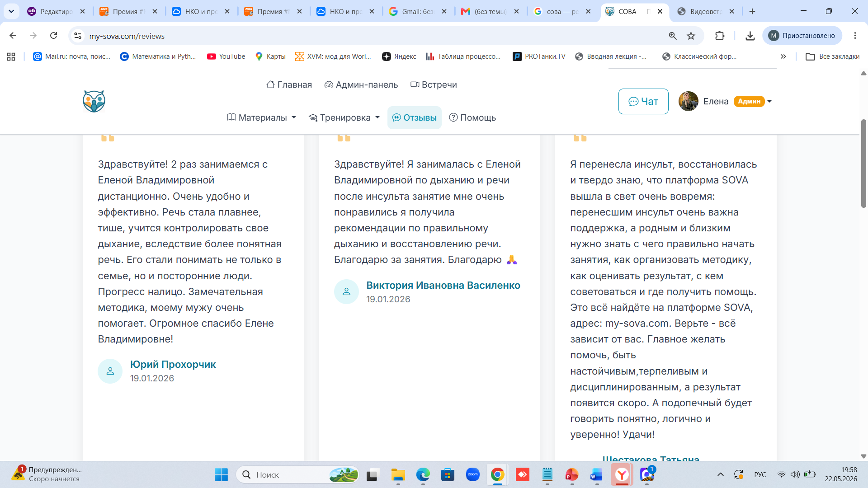This screenshot has width=868, height=488.
Task: Expand the Тренировка dropdown menu
Action: pyautogui.click(x=344, y=117)
